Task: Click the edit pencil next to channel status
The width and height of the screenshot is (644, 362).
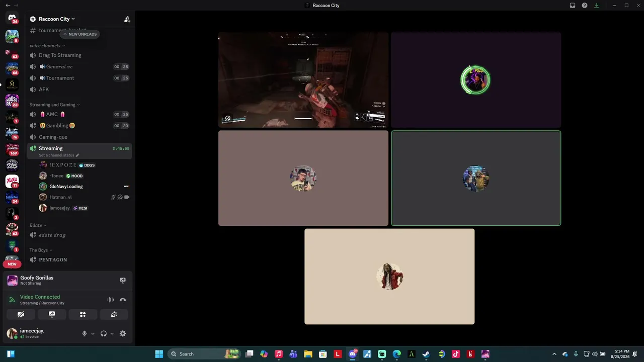Action: (x=77, y=155)
